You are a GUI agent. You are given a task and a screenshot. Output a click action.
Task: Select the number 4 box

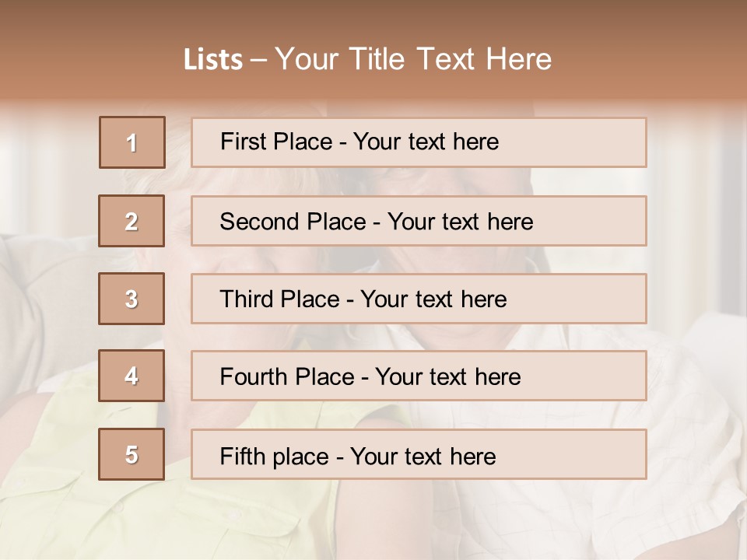[132, 376]
